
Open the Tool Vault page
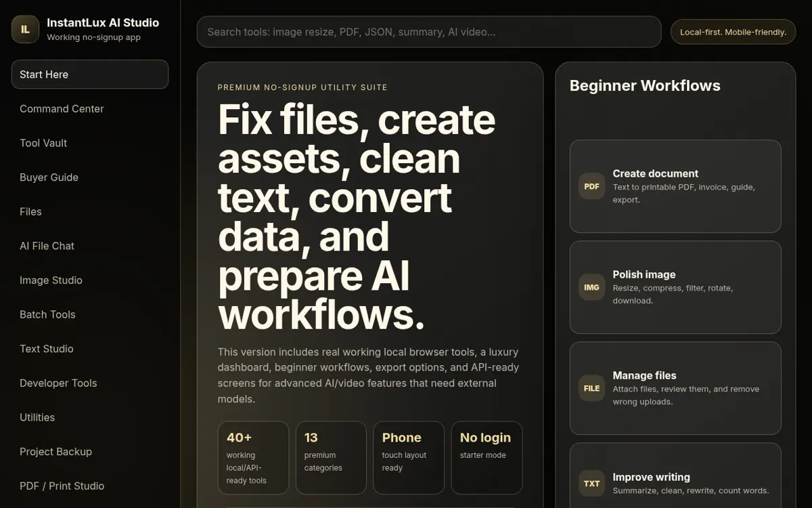click(90, 143)
